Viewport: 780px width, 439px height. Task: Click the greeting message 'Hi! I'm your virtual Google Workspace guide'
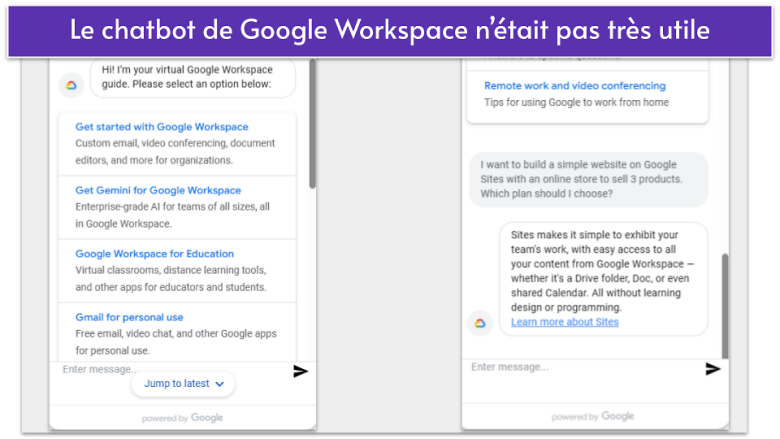tap(193, 78)
